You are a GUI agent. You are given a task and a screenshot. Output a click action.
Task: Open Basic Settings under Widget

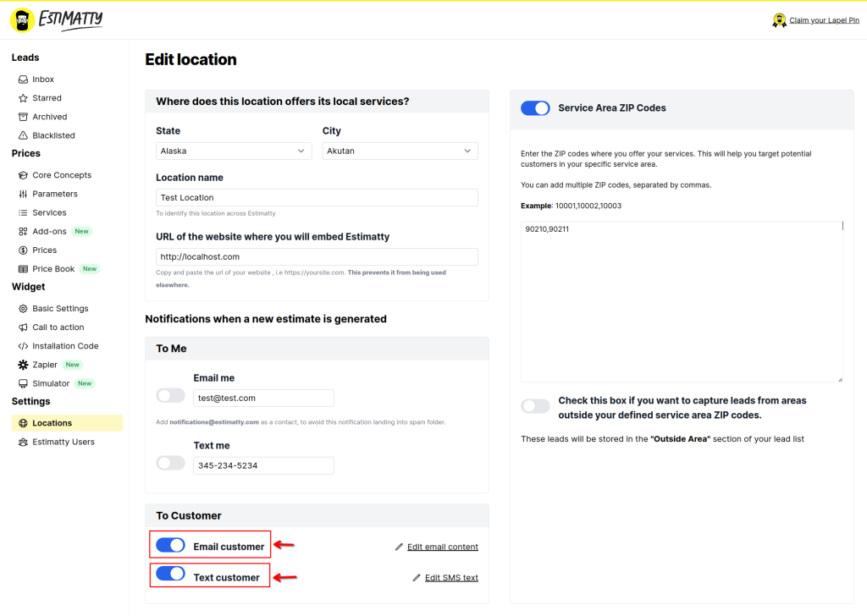pyautogui.click(x=60, y=310)
